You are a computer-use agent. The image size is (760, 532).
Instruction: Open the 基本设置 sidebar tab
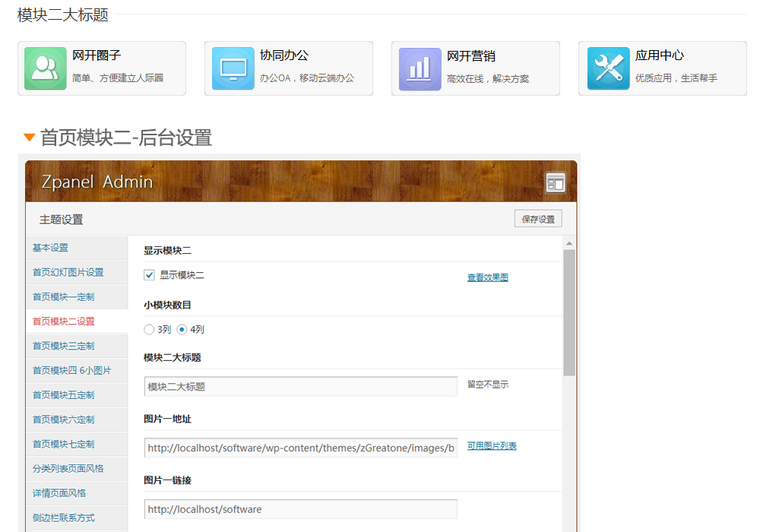[78, 248]
